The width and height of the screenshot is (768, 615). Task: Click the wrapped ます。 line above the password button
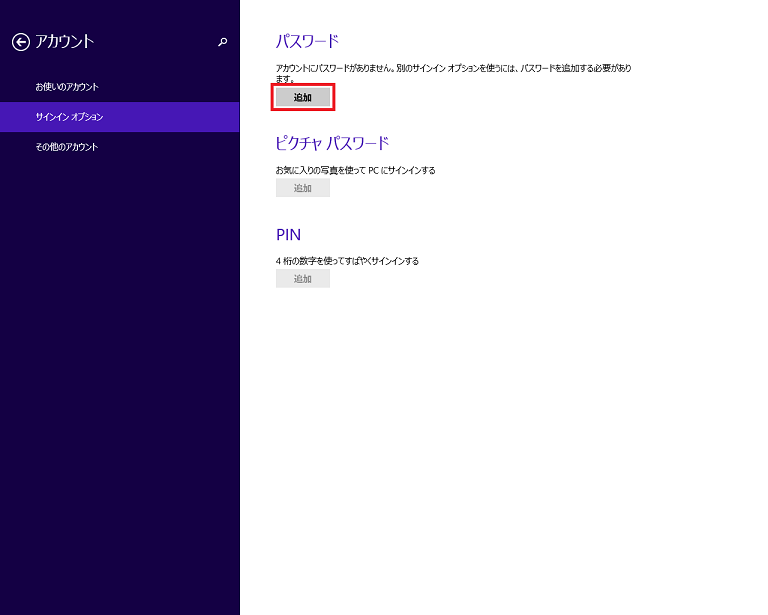286,79
